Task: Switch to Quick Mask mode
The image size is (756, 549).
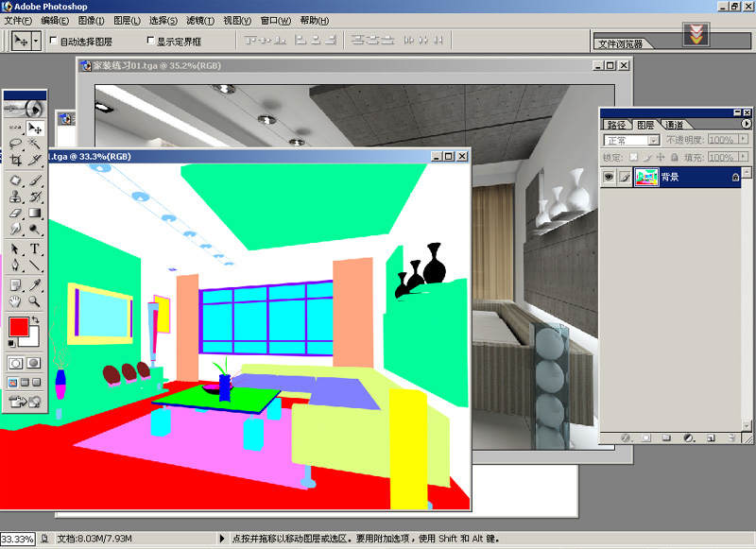Action: 34,363
